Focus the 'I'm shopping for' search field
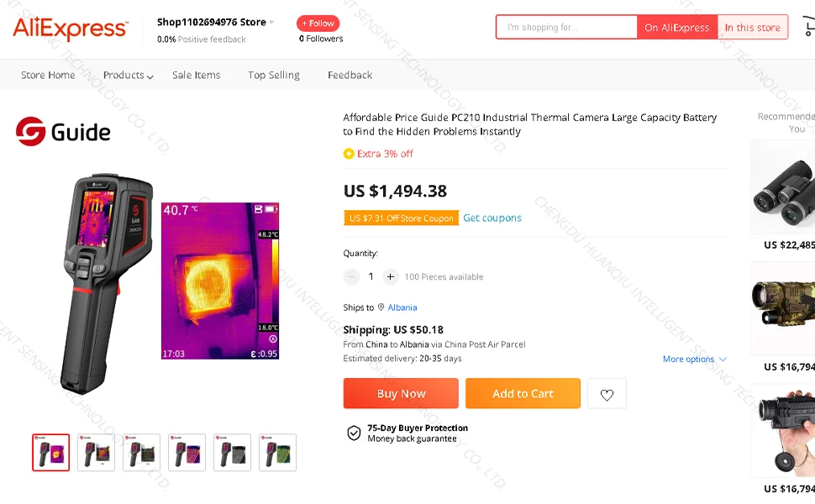 (566, 28)
